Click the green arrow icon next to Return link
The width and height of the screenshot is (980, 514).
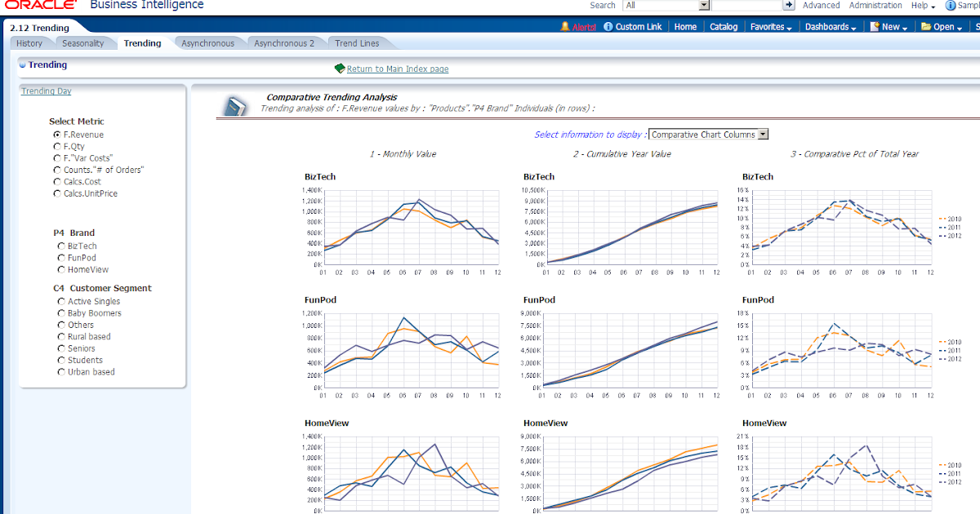point(341,69)
